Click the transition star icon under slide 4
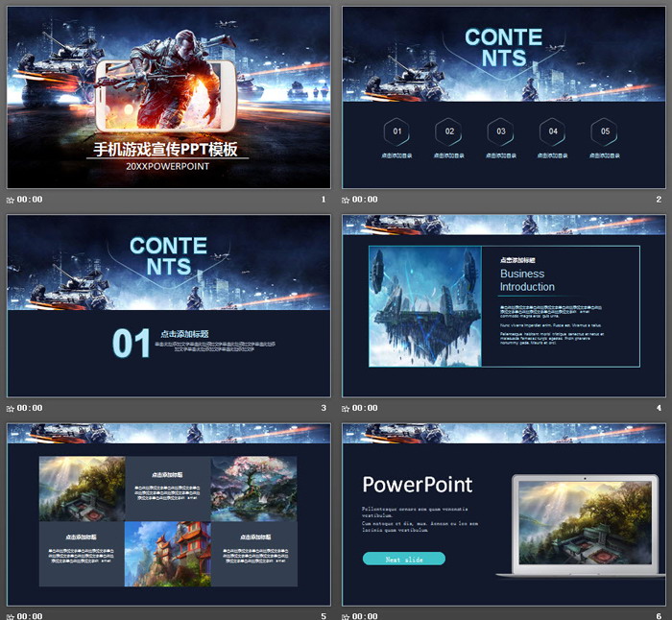 pyautogui.click(x=346, y=408)
